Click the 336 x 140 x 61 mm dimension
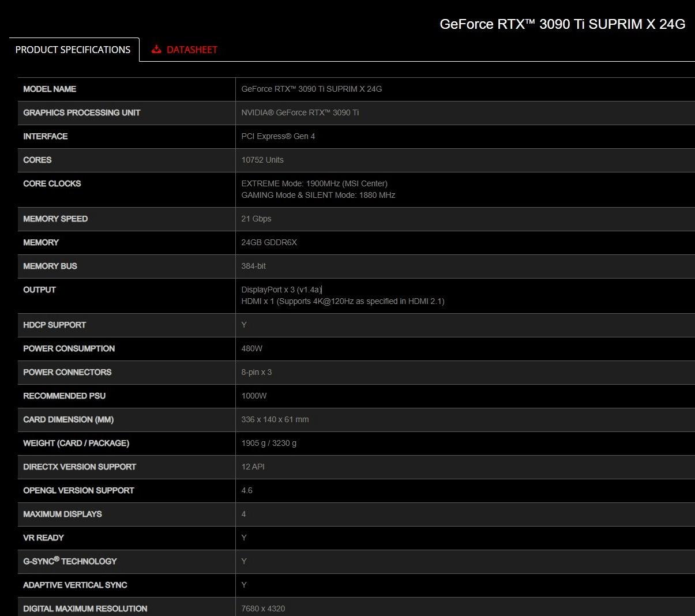The height and width of the screenshot is (616, 695). point(275,419)
